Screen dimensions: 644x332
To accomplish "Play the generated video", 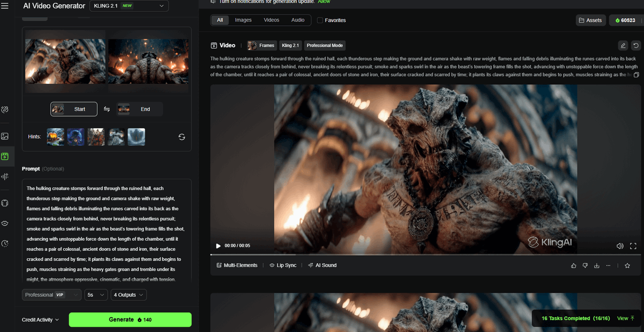I will pos(218,246).
